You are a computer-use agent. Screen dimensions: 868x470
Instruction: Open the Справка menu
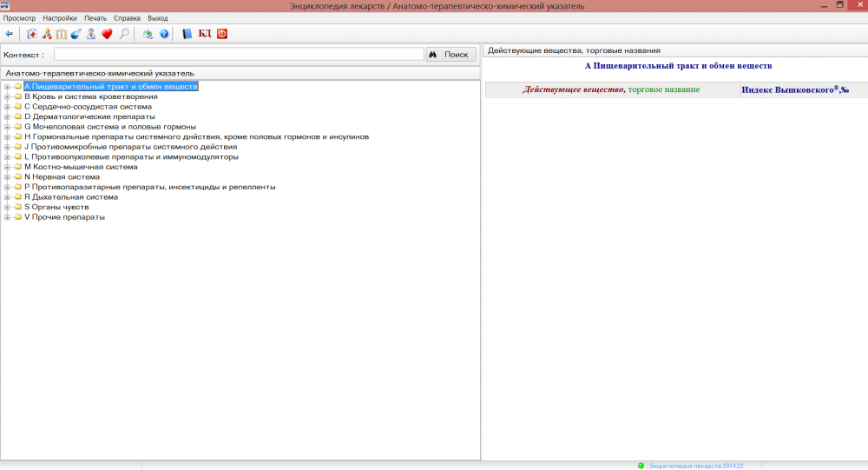click(127, 18)
